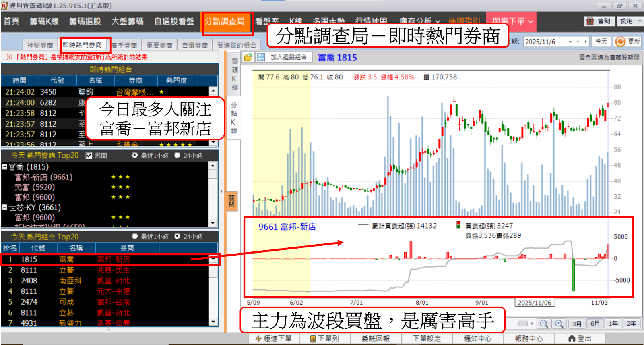Click the chart horizontal scroll thumb
Viewport: 644px width, 345px height.
click(523, 324)
